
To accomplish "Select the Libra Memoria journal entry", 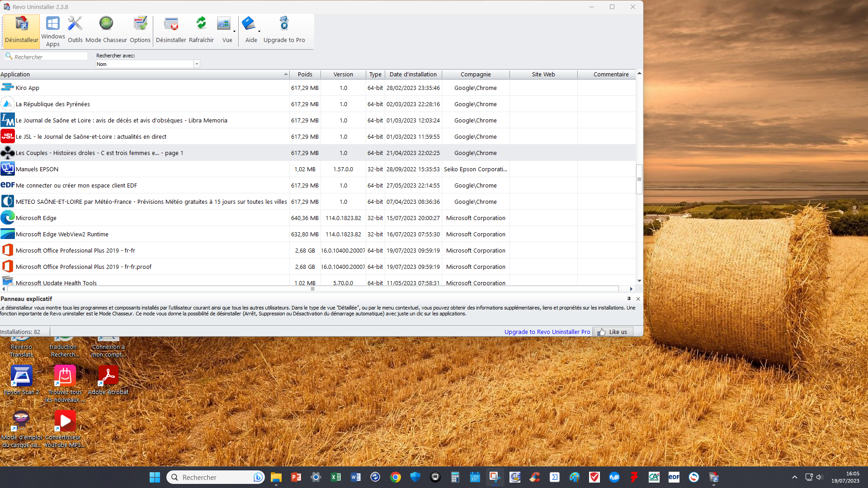I will point(318,120).
